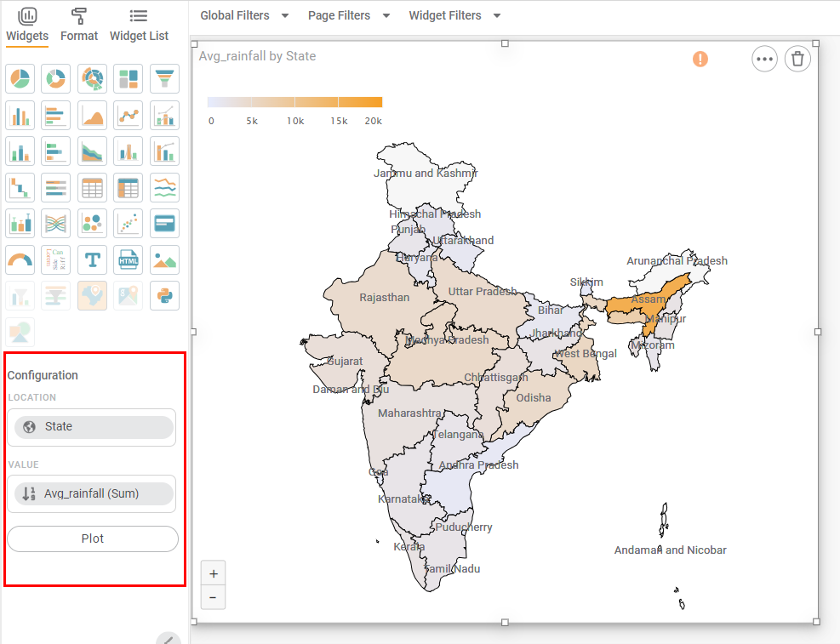Select the HTML widget icon

point(129,259)
